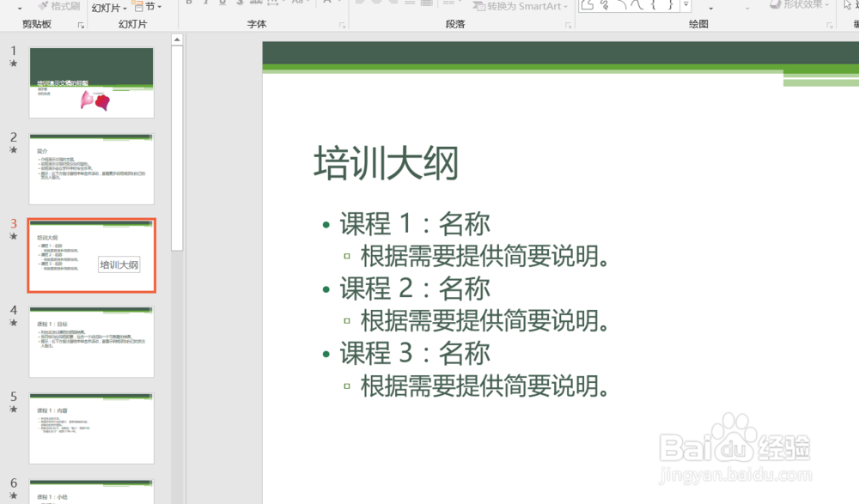
Task: Select slide 1 thumbnail with the flower picture
Action: coord(92,82)
